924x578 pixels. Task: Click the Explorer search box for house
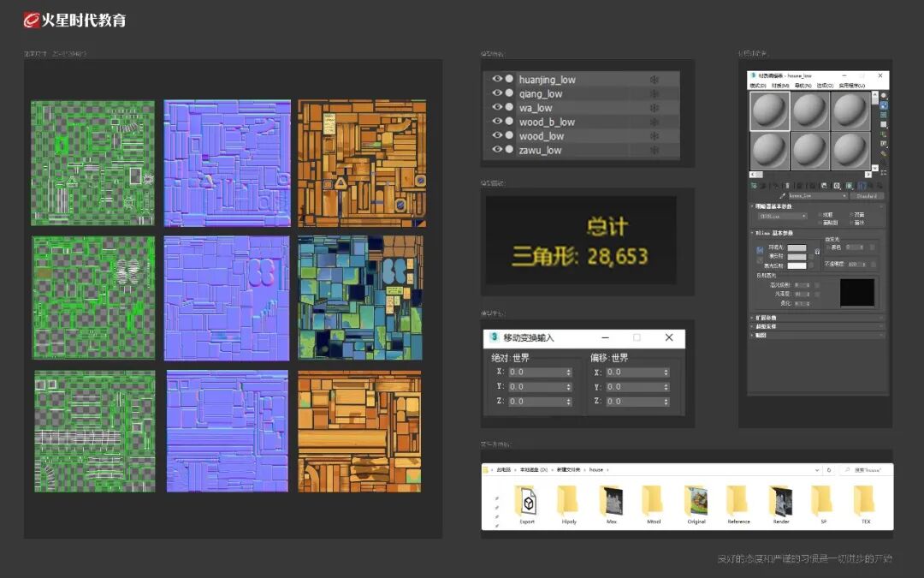click(x=866, y=470)
